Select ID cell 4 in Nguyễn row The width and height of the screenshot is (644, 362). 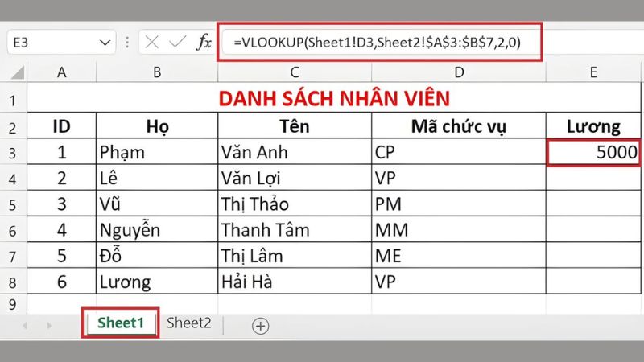(62, 229)
